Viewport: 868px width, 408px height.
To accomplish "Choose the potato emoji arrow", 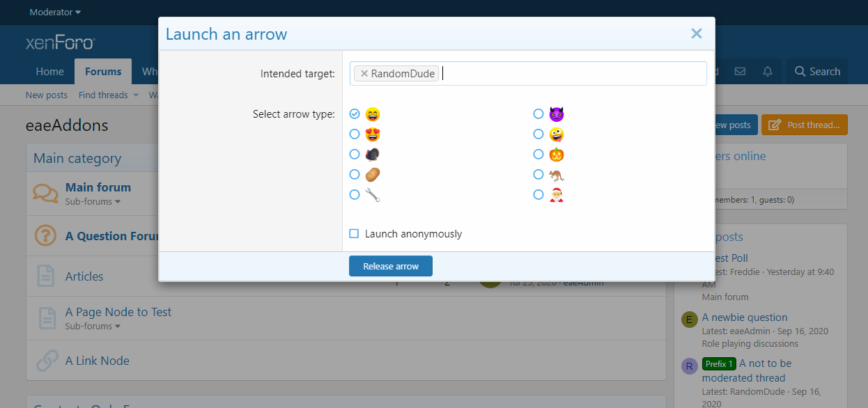I will pos(355,175).
